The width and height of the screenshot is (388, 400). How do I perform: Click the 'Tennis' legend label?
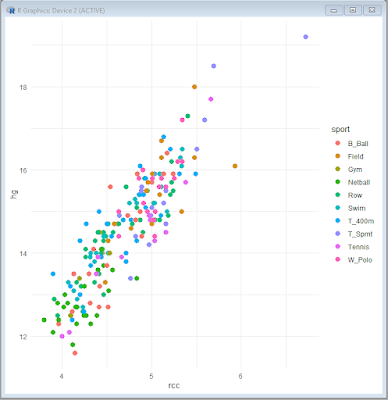[x=358, y=247]
